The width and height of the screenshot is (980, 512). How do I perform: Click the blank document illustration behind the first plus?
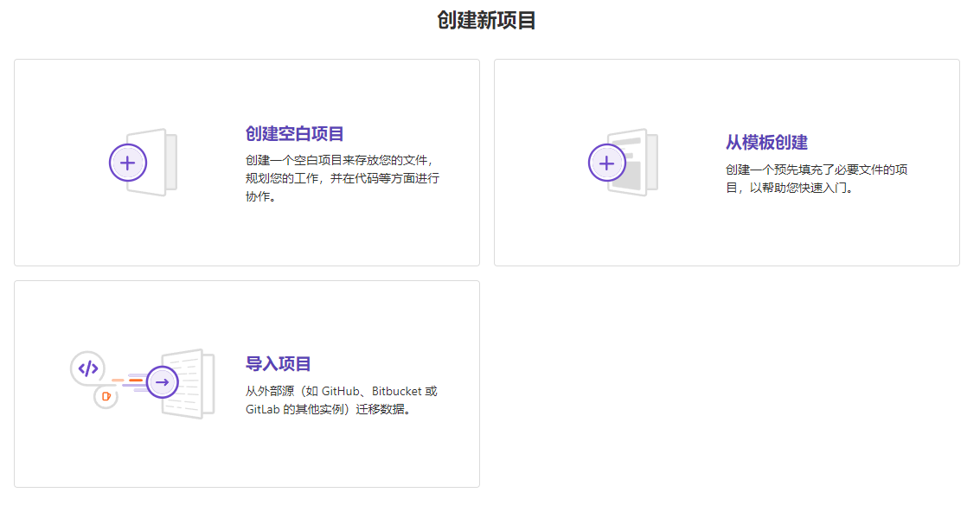[161, 162]
